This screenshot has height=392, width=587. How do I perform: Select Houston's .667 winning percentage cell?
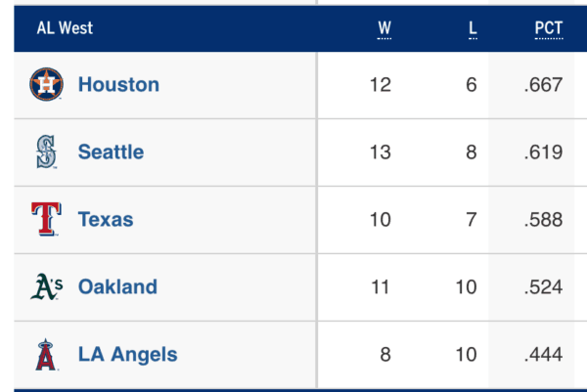tap(543, 85)
